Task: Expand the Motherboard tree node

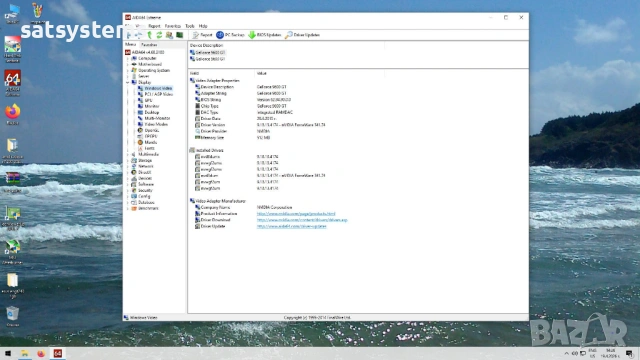Action: pos(127,64)
